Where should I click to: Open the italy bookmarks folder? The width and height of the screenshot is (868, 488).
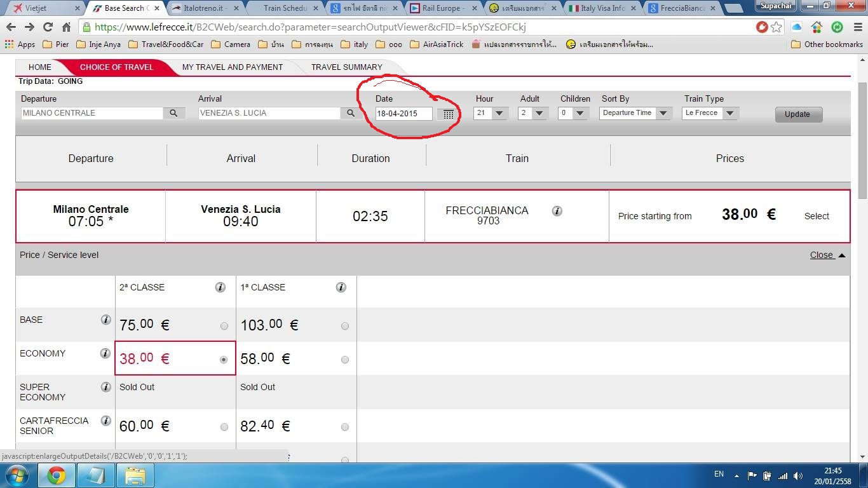click(355, 44)
